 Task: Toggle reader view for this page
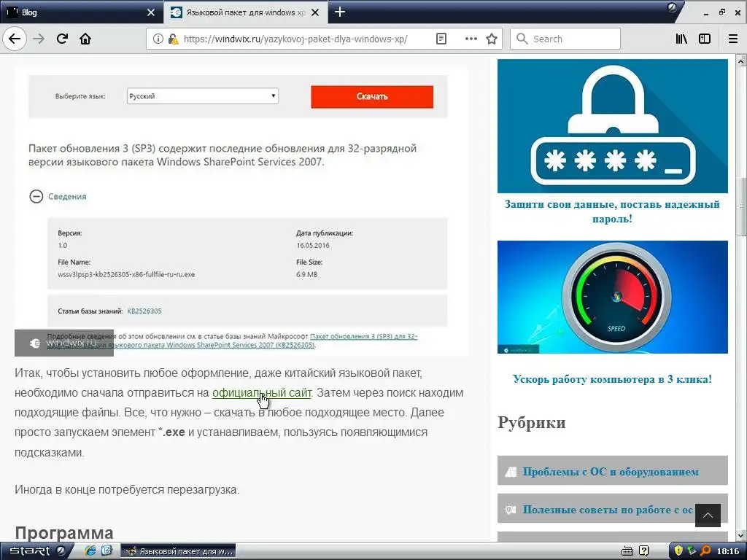(x=441, y=39)
